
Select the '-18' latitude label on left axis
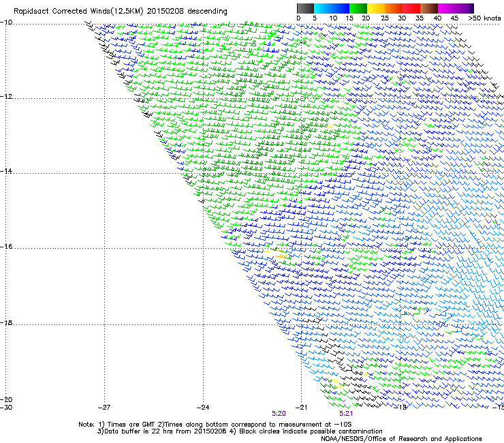click(6, 323)
